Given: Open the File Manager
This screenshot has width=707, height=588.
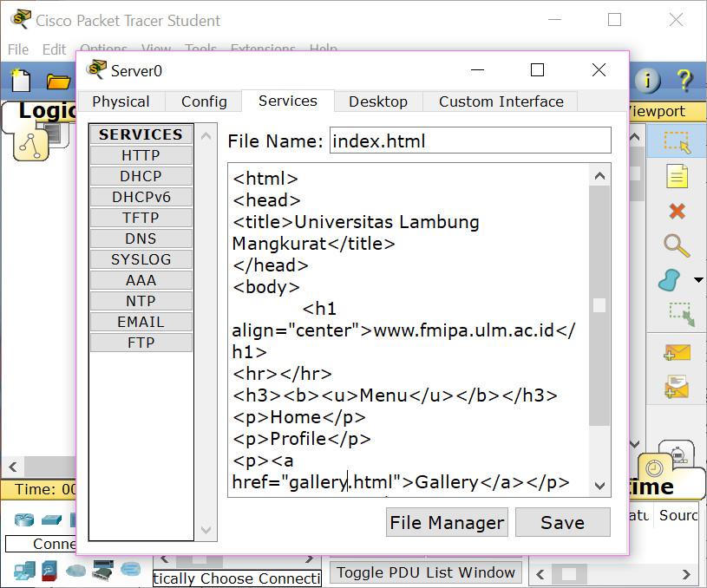Looking at the screenshot, I should (x=447, y=522).
